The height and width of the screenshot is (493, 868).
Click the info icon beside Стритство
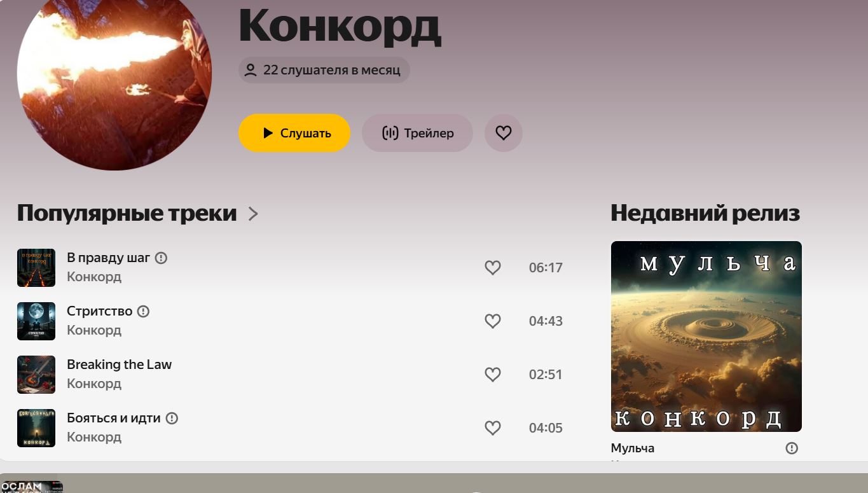point(144,311)
